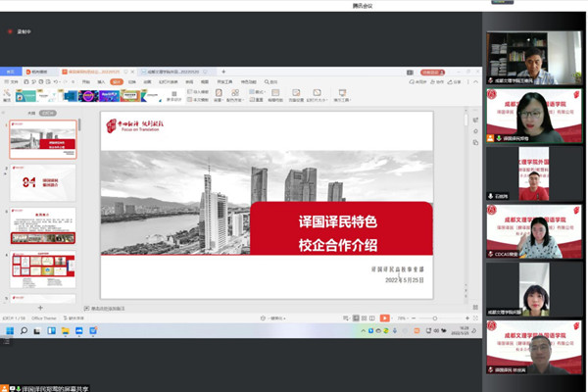Switch to the outline tab in thumbnail panel
The width and height of the screenshot is (588, 392).
pyautogui.click(x=31, y=113)
